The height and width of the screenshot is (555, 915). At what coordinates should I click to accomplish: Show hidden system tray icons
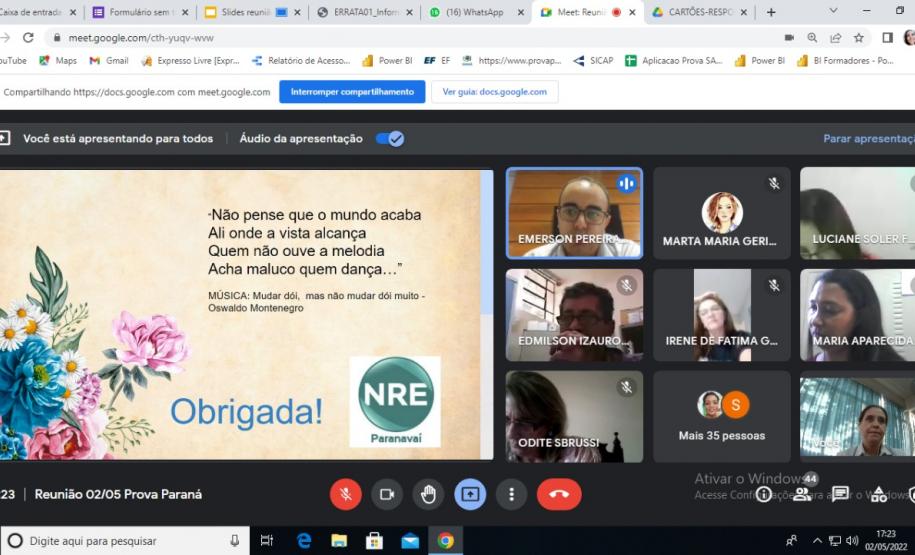click(x=818, y=541)
